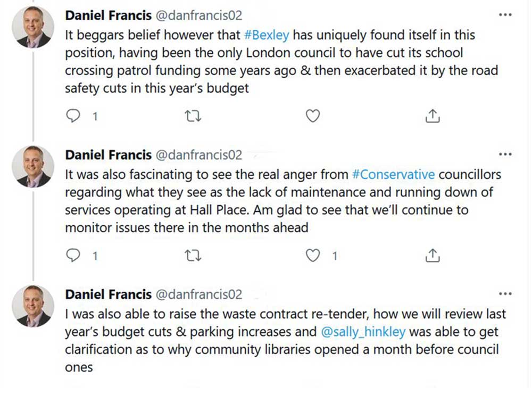This screenshot has height=410, width=532.
Task: Open more options on Hall Place tweet
Action: (x=505, y=154)
